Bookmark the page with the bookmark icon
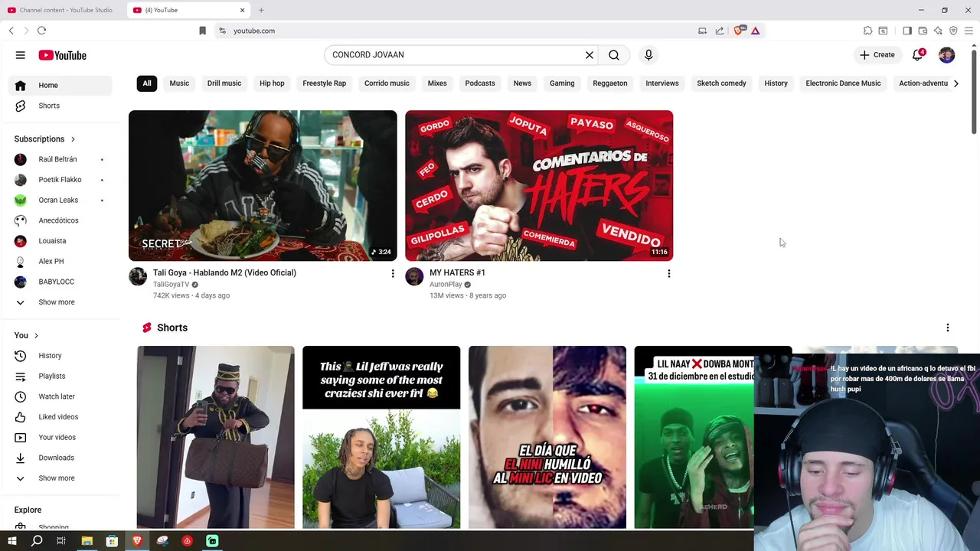This screenshot has height=551, width=980. tap(202, 31)
